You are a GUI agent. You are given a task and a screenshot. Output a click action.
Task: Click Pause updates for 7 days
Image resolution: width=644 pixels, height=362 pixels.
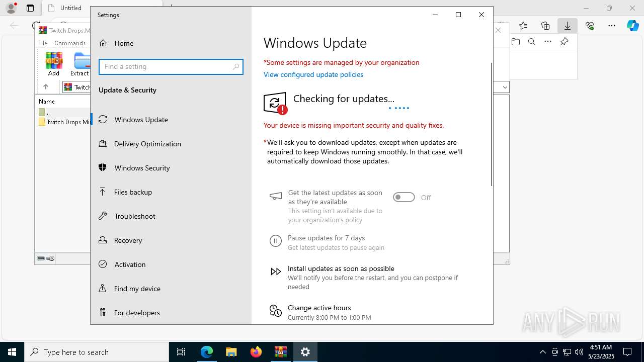[327, 238]
